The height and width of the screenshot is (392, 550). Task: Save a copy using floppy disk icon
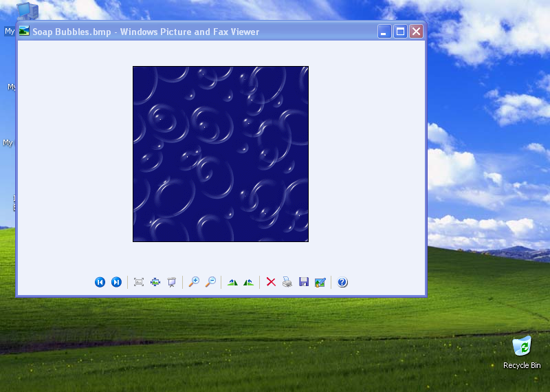click(x=304, y=282)
